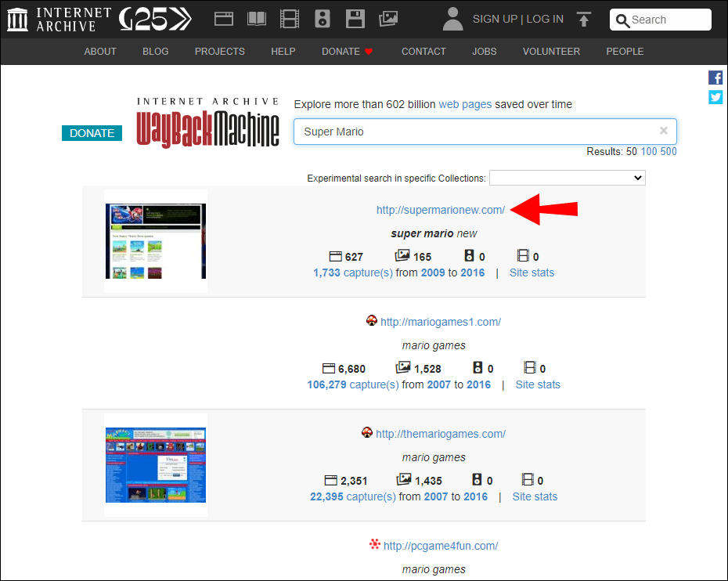
Task: Click the Wayback 'Super Mario' search box
Action: click(485, 132)
